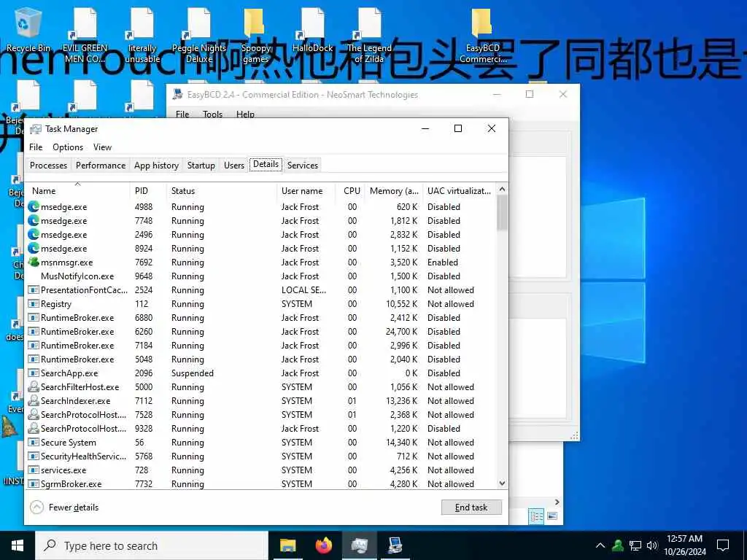Open the Spoopy games folder
The width and height of the screenshot is (747, 560).
(x=256, y=36)
